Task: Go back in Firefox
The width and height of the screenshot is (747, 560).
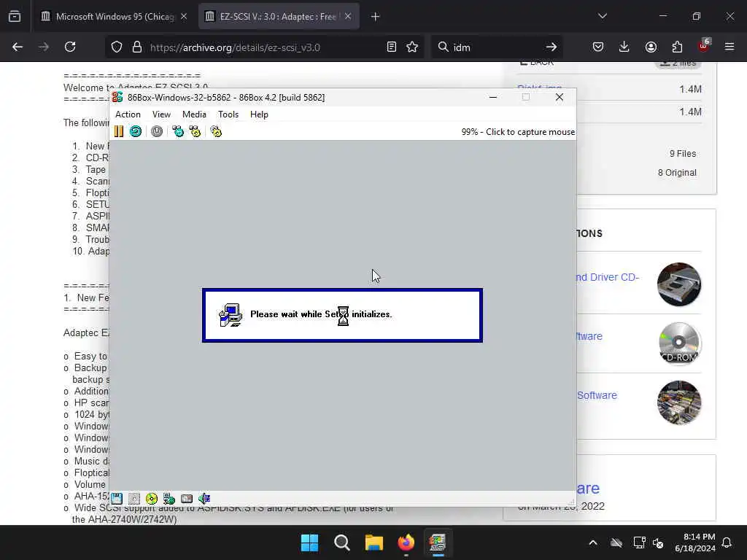Action: tap(18, 47)
